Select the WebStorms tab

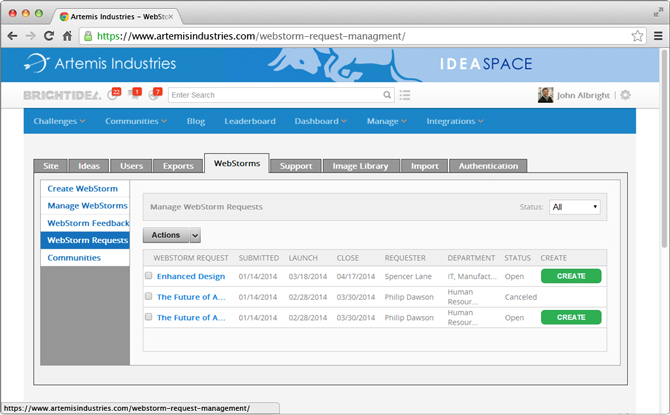(237, 163)
